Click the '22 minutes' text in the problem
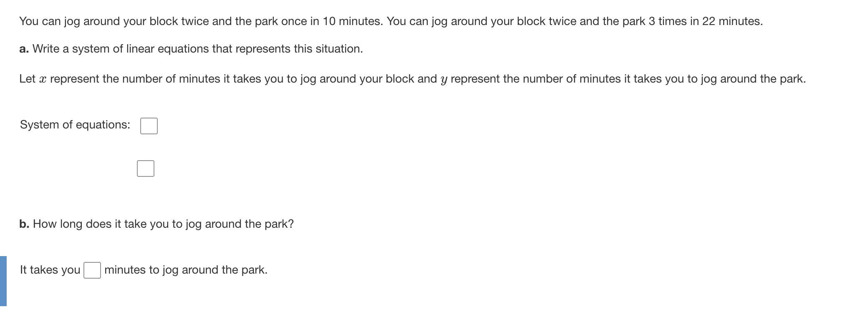This screenshot has width=868, height=317. pos(732,21)
